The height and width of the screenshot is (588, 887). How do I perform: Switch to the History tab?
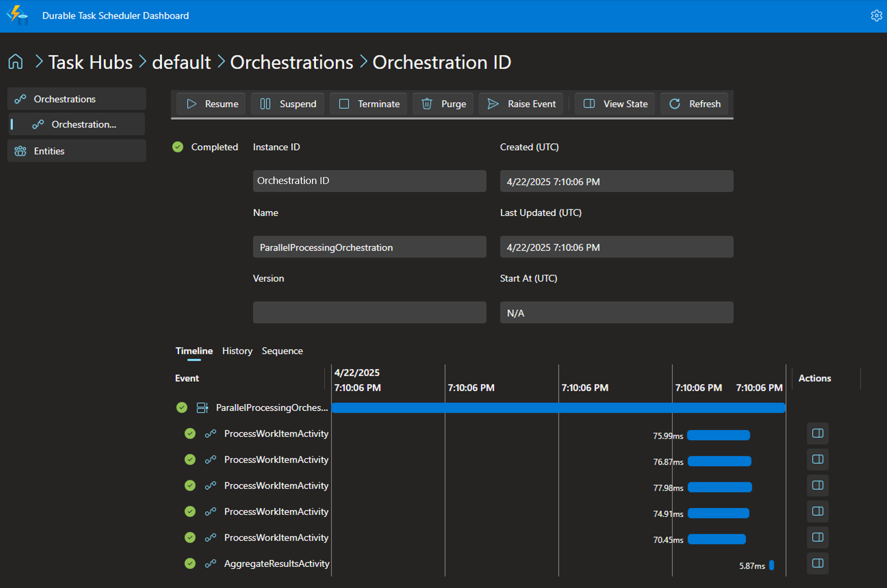coord(237,350)
